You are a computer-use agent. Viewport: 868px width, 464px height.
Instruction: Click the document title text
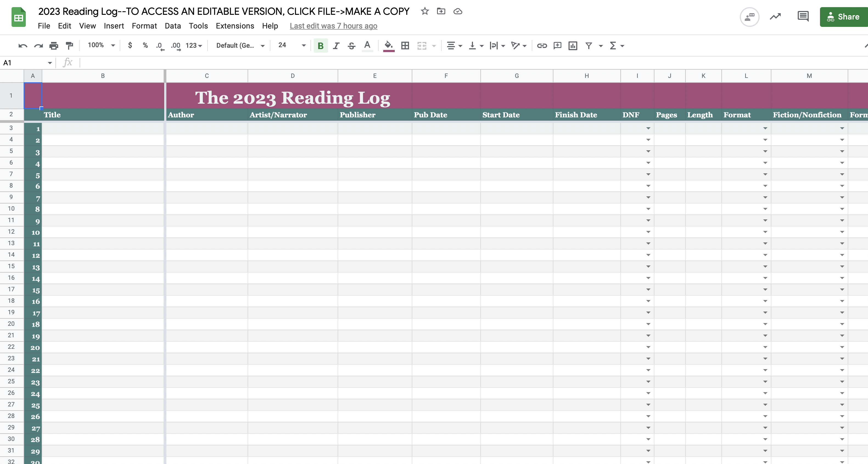coord(224,11)
